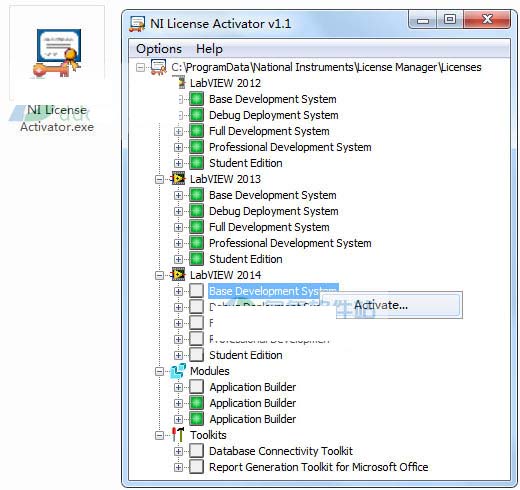Select the LabVIEW 2013 label
The height and width of the screenshot is (490, 520).
(x=225, y=179)
